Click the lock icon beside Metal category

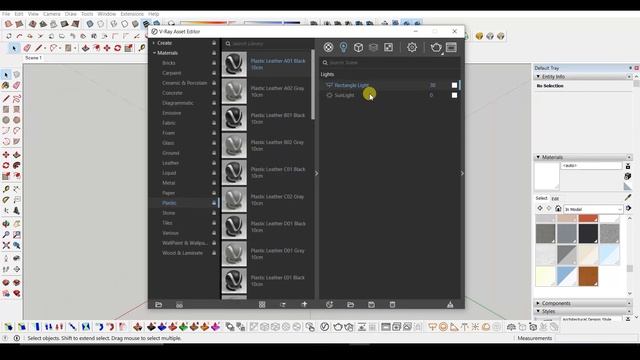coord(214,183)
